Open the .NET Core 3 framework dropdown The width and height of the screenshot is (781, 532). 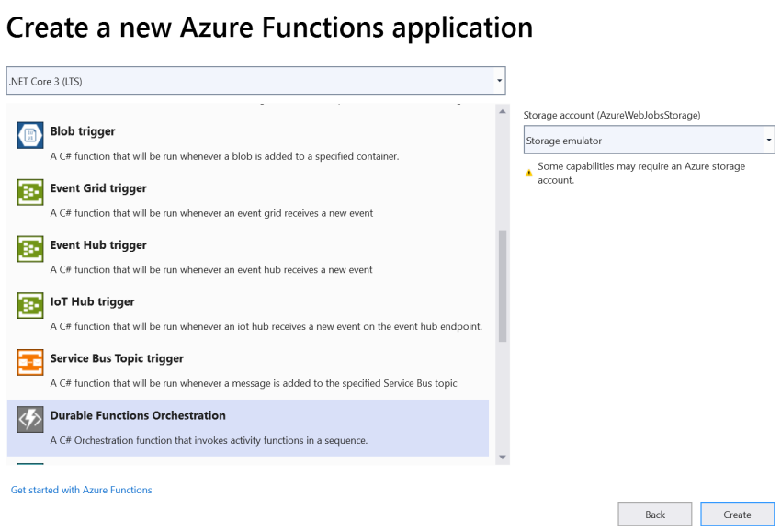click(x=255, y=80)
